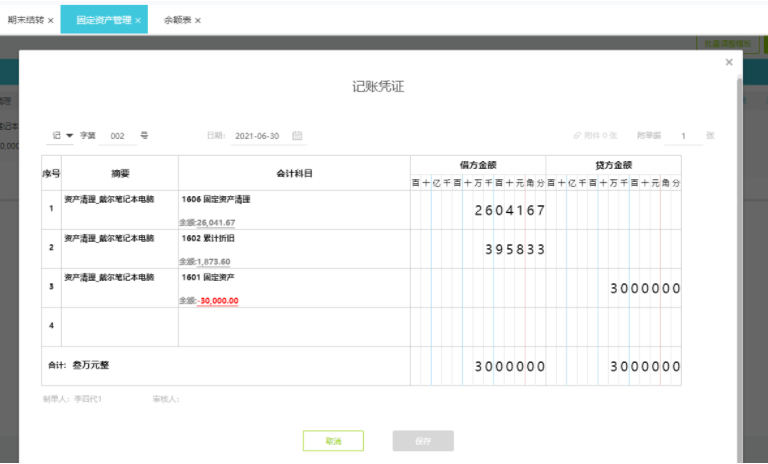Image resolution: width=768 pixels, height=464 pixels.
Task: Select summary cell of row 2
Action: 120,249
